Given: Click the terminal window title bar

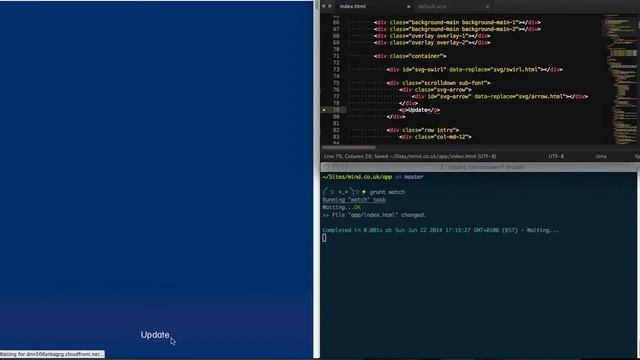Looking at the screenshot, I should pyautogui.click(x=480, y=167).
